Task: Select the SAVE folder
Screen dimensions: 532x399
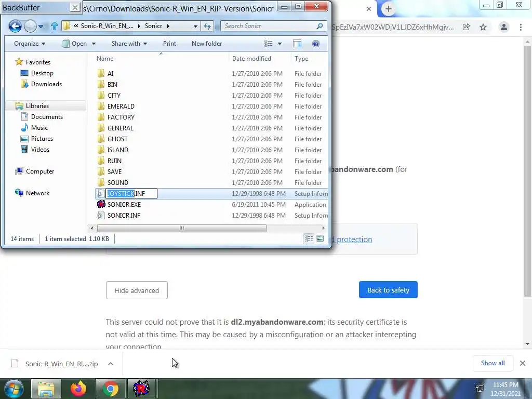Action: [x=114, y=171]
